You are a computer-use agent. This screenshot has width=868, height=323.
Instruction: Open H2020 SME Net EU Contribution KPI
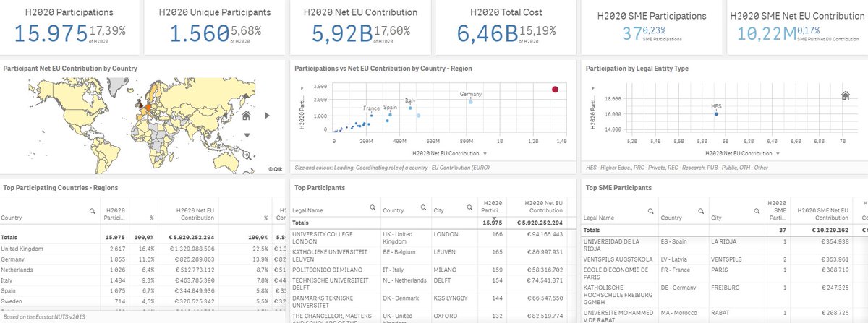pos(797,27)
